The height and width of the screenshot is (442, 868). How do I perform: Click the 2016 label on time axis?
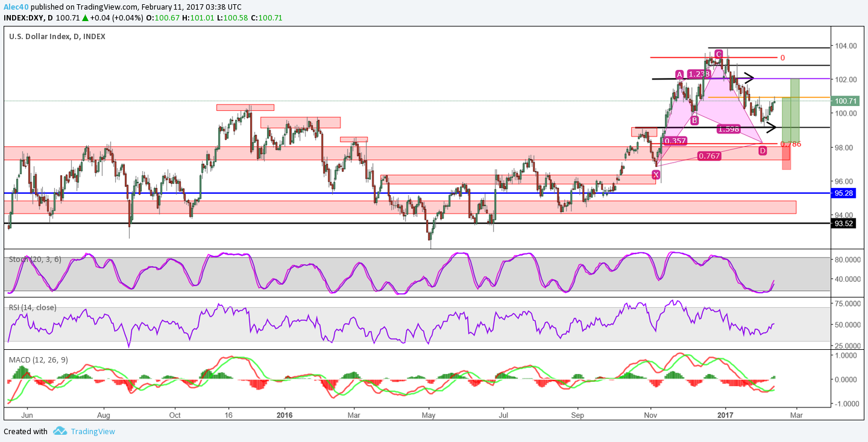(284, 416)
